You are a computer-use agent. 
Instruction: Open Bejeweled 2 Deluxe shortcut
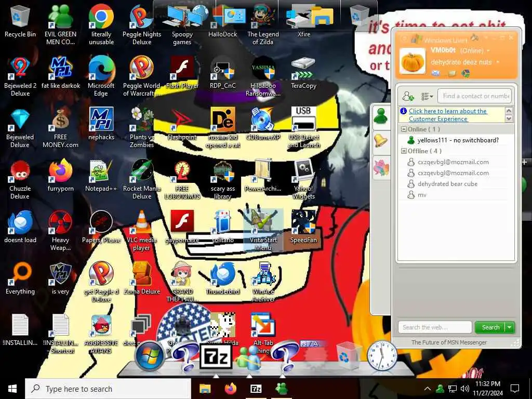click(20, 77)
